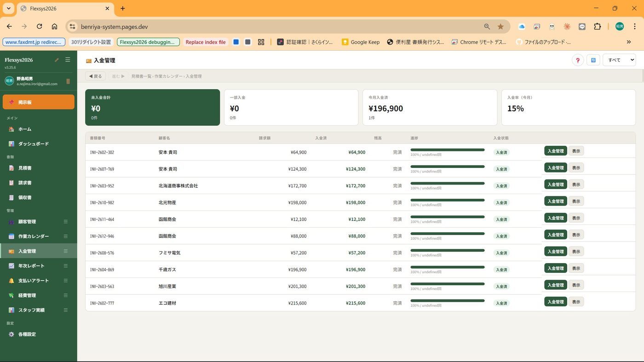
Task: Click 表示 button for エコ建材 row
Action: (x=576, y=302)
